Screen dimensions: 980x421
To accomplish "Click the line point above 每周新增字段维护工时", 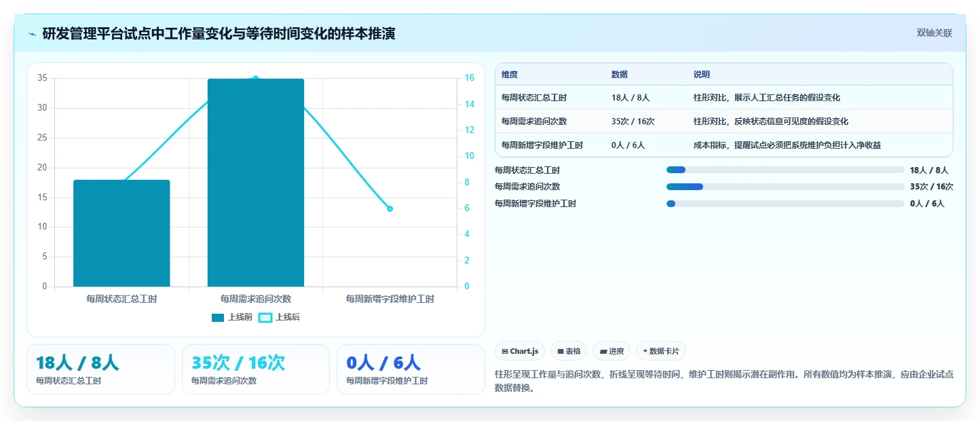I will click(390, 208).
